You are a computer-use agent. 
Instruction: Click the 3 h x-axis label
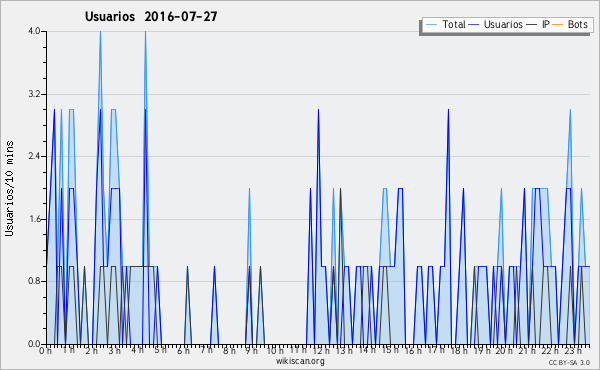(114, 350)
